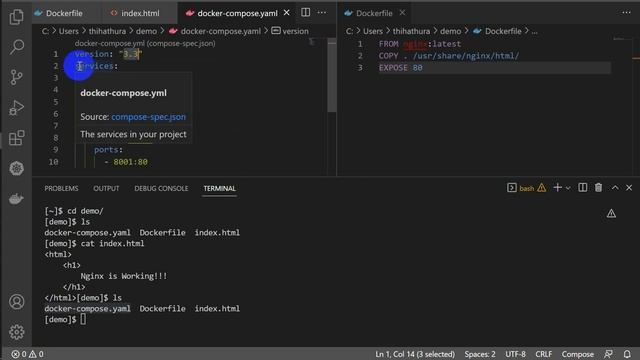
Task: Click 'Nginx is Working!!!' terminal output
Action: click(123, 276)
